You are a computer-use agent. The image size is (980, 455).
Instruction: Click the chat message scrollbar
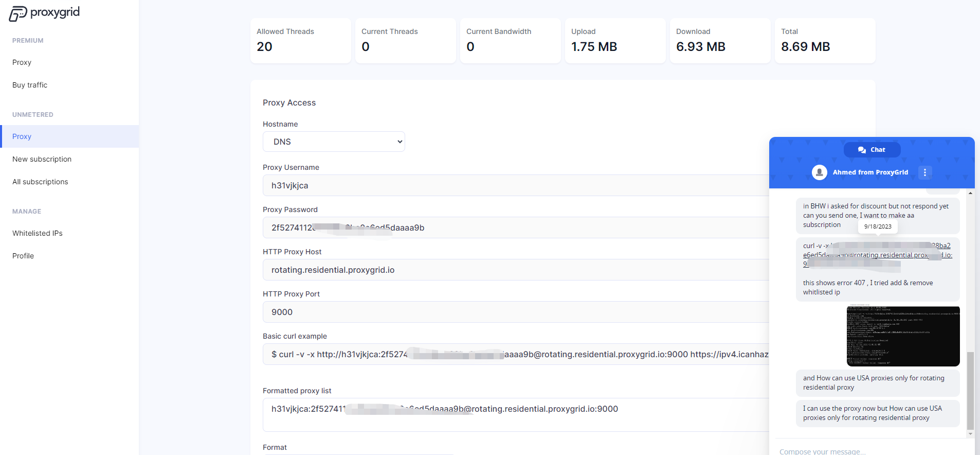click(970, 390)
